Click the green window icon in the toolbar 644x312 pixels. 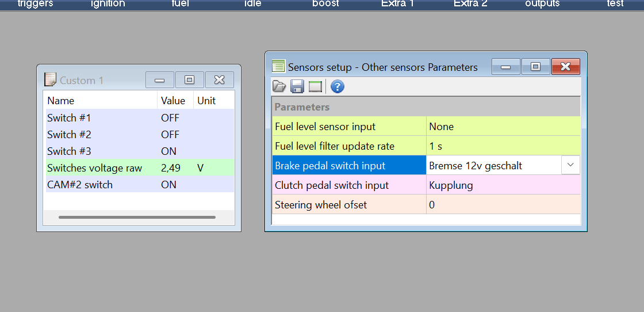(315, 87)
